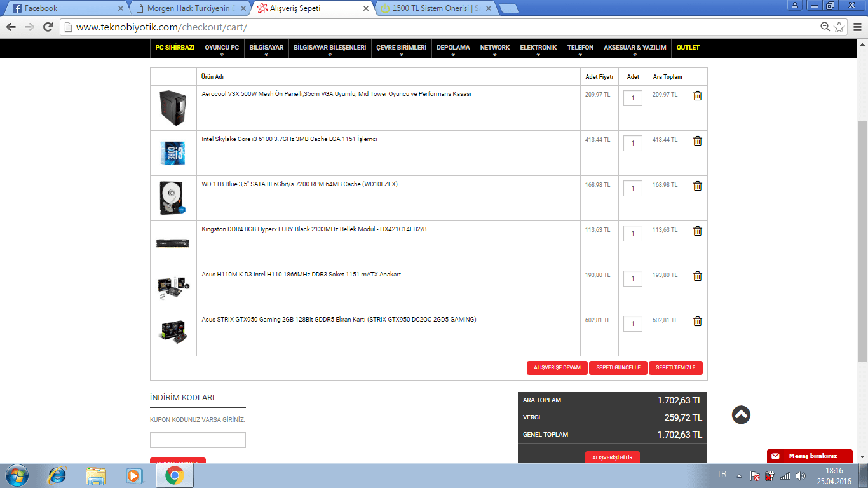Select the Alışveriş Sepeti tab
Viewport: 868px width, 488px height.
click(x=313, y=8)
